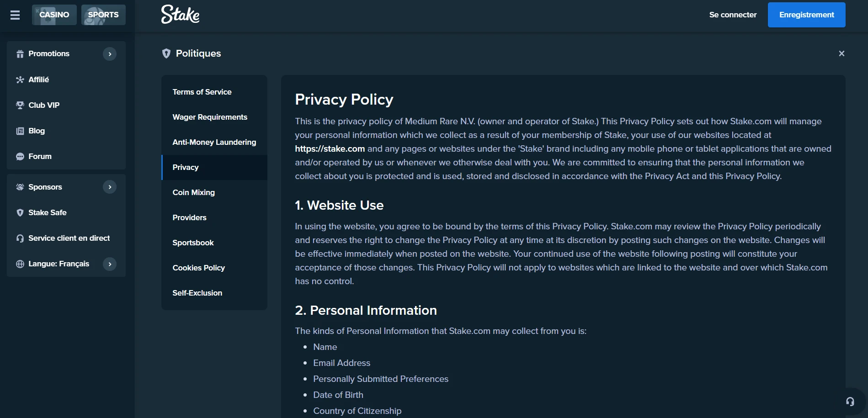Click the Privacy Policy heading
Screen dimensions: 868x418
[344, 100]
